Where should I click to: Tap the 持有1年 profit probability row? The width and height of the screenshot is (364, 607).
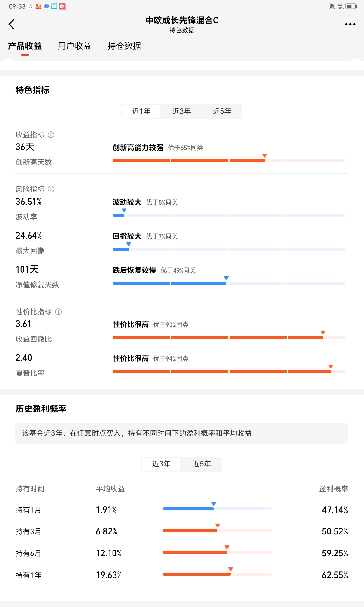pyautogui.click(x=182, y=575)
